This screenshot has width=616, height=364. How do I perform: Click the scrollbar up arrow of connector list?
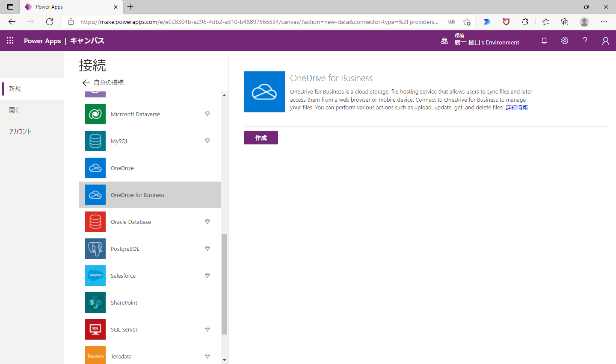click(225, 95)
